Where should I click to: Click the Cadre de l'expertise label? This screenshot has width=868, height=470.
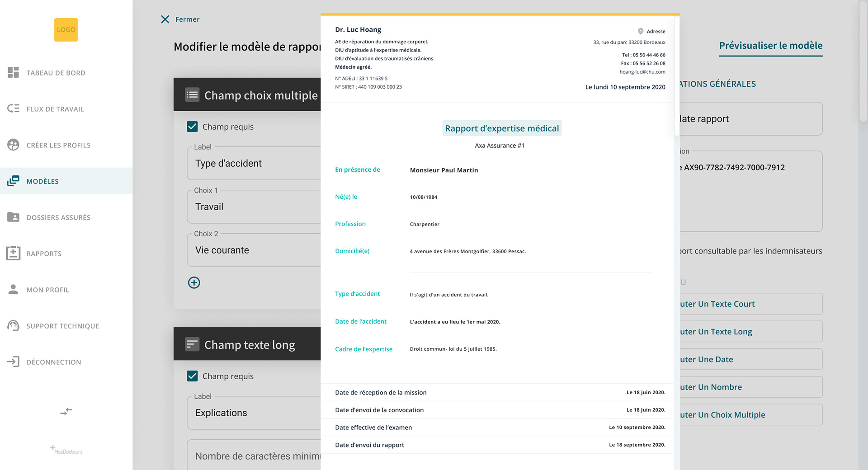364,349
